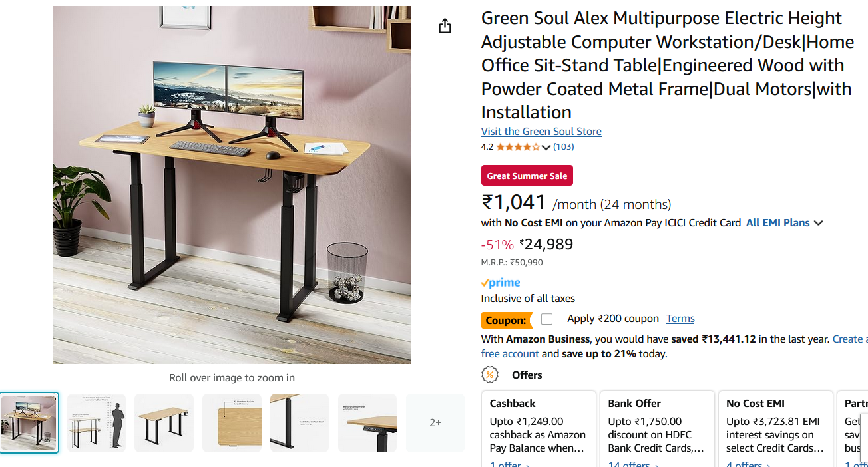This screenshot has width=868, height=467.
Task: Select the height comparison silhouette thumbnail
Action: 97,423
